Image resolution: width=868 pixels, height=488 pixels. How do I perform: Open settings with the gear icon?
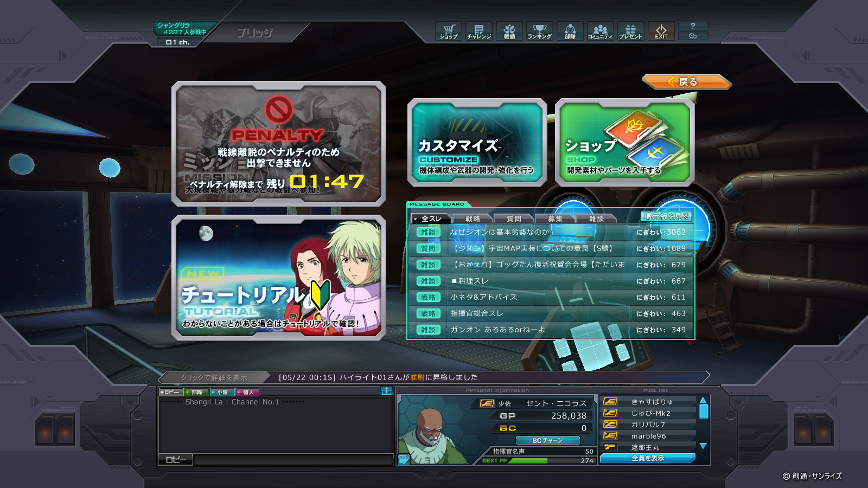pos(693,36)
